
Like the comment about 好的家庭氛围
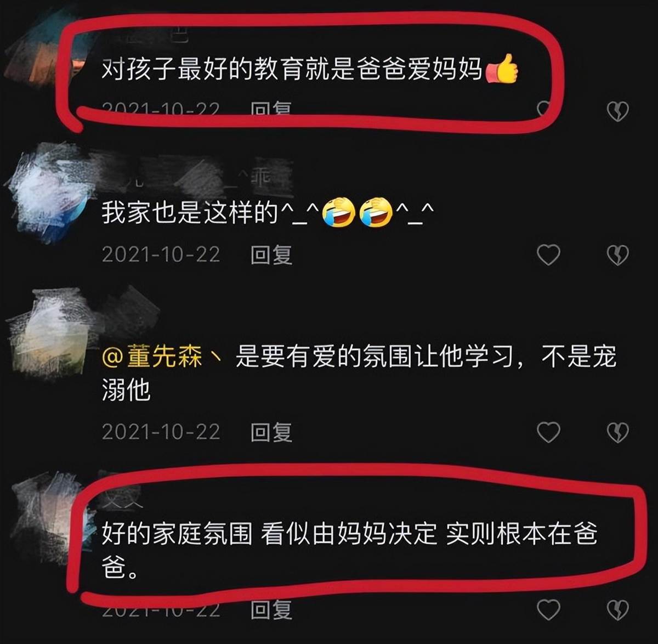[x=548, y=609]
